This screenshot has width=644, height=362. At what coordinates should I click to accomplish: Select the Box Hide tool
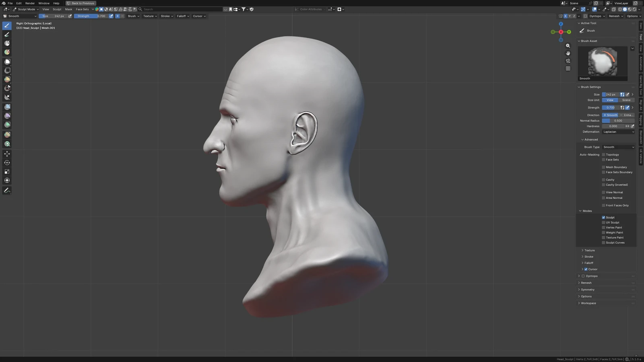[x=7, y=70]
